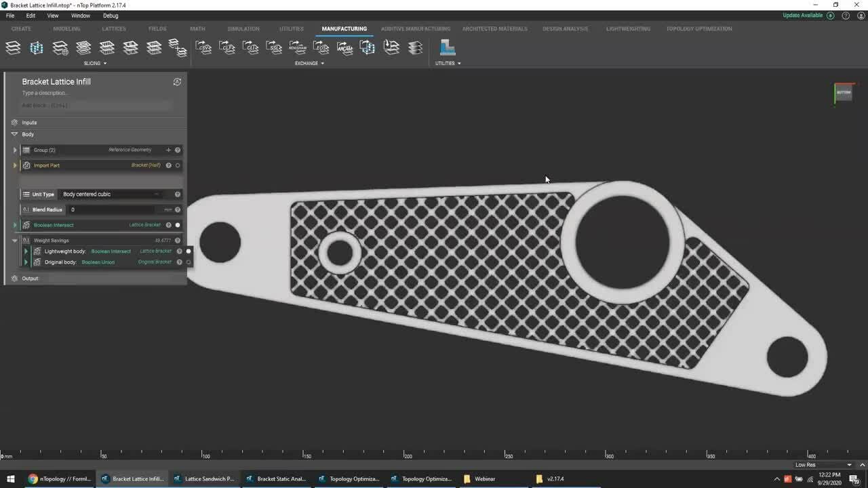Open Chrome nTopology window from taskbar

(x=60, y=479)
